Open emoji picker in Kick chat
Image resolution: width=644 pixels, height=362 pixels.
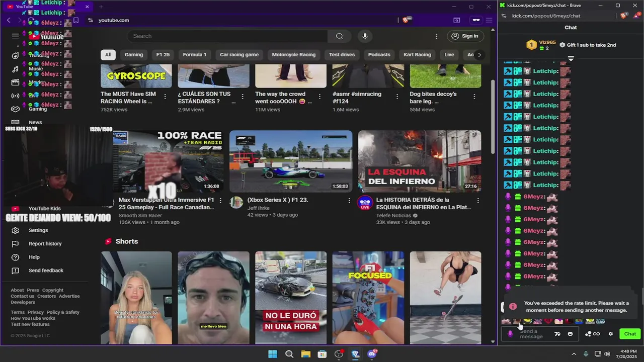click(x=570, y=334)
